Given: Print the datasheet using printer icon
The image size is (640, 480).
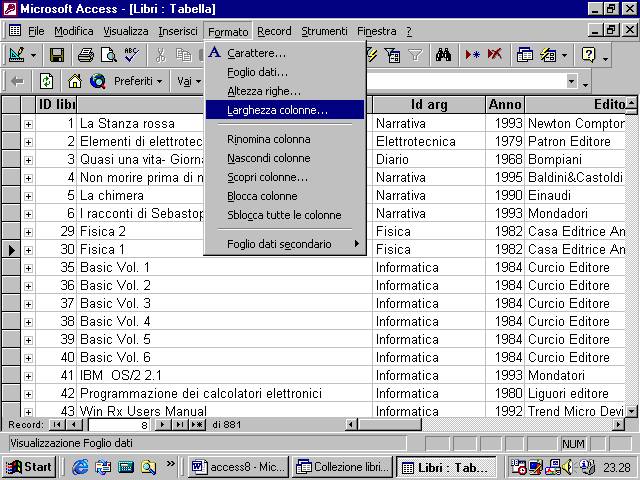Looking at the screenshot, I should (85, 55).
